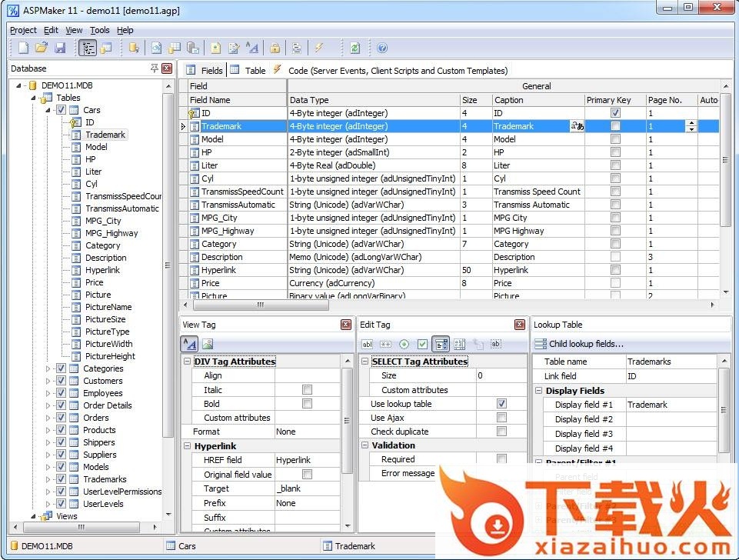Collapse the Validation section in Edit Tag

(365, 445)
